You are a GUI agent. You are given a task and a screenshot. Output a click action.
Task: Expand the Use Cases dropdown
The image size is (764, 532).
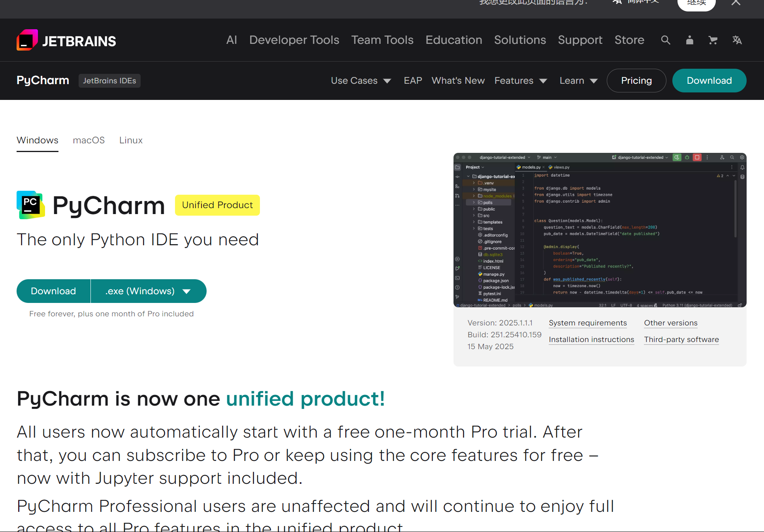(361, 81)
